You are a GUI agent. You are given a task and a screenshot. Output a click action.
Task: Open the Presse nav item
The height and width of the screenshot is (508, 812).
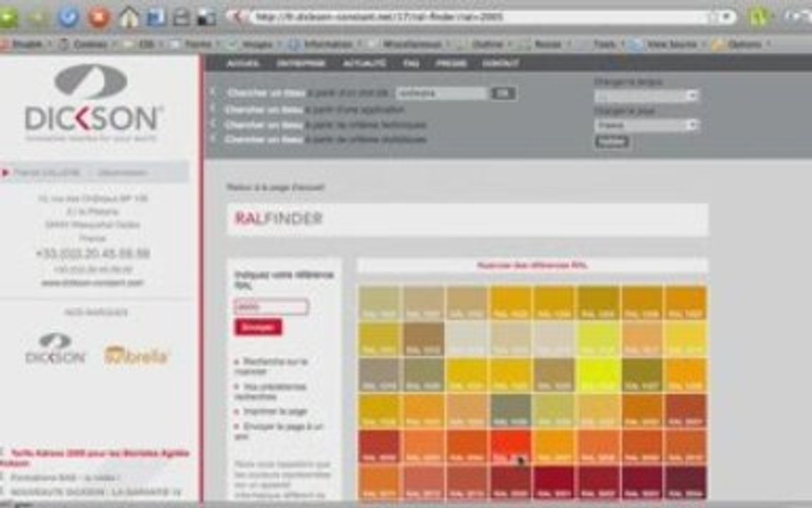(x=451, y=64)
